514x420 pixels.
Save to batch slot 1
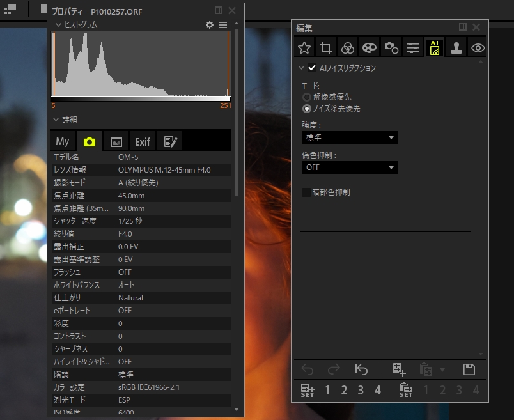click(x=327, y=390)
